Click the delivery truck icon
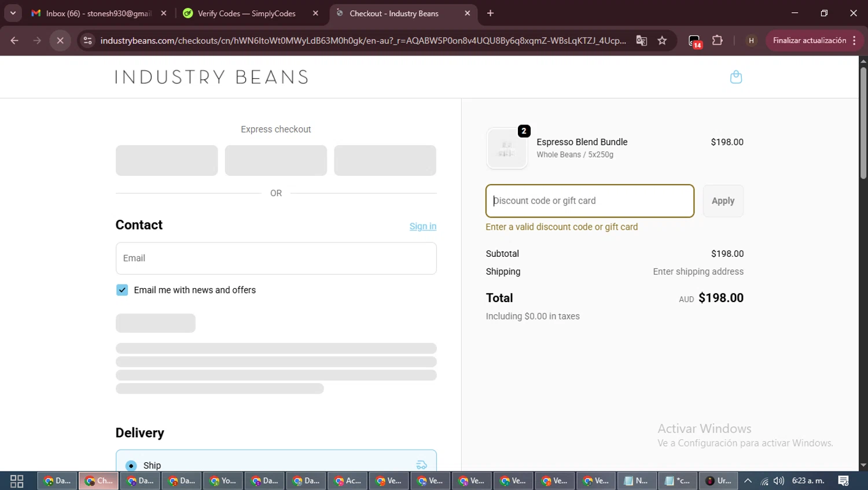868x490 pixels. [421, 465]
